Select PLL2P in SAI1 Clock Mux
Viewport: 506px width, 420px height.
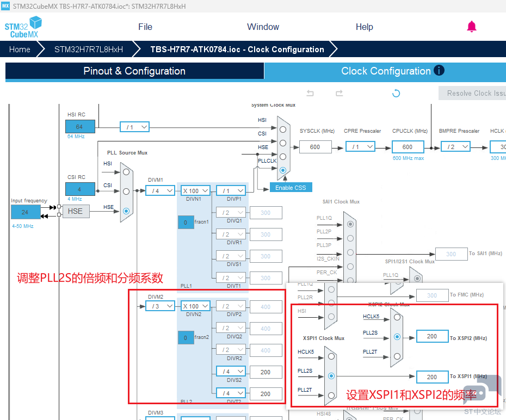pyautogui.click(x=350, y=238)
